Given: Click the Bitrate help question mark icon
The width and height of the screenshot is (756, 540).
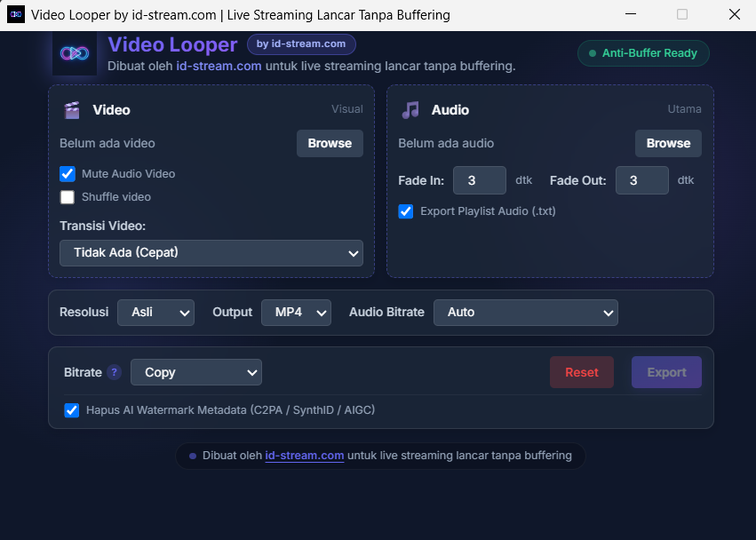Looking at the screenshot, I should tap(115, 372).
